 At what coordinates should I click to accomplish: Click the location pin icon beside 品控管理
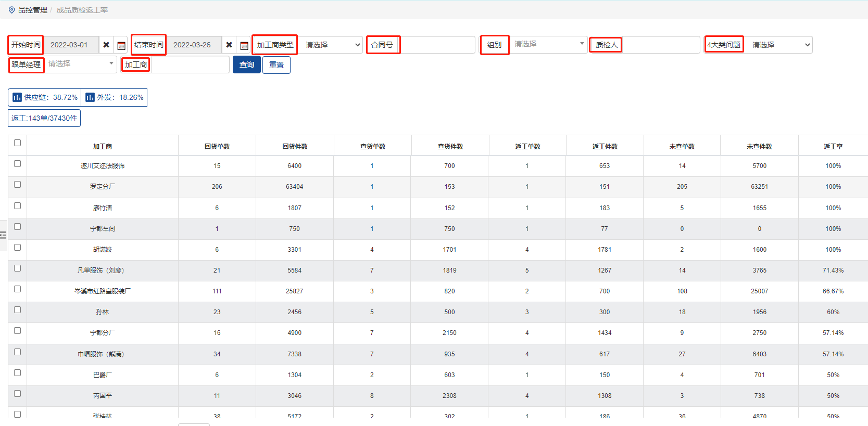pyautogui.click(x=12, y=10)
